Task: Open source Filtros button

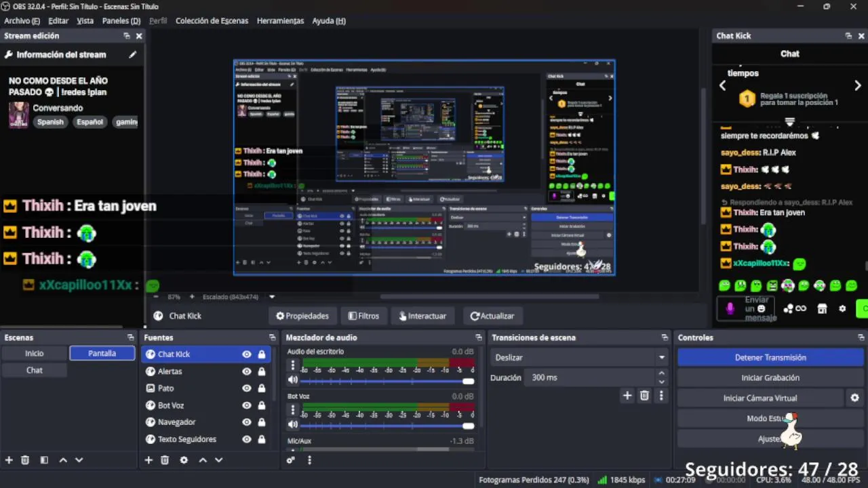Action: tap(363, 316)
